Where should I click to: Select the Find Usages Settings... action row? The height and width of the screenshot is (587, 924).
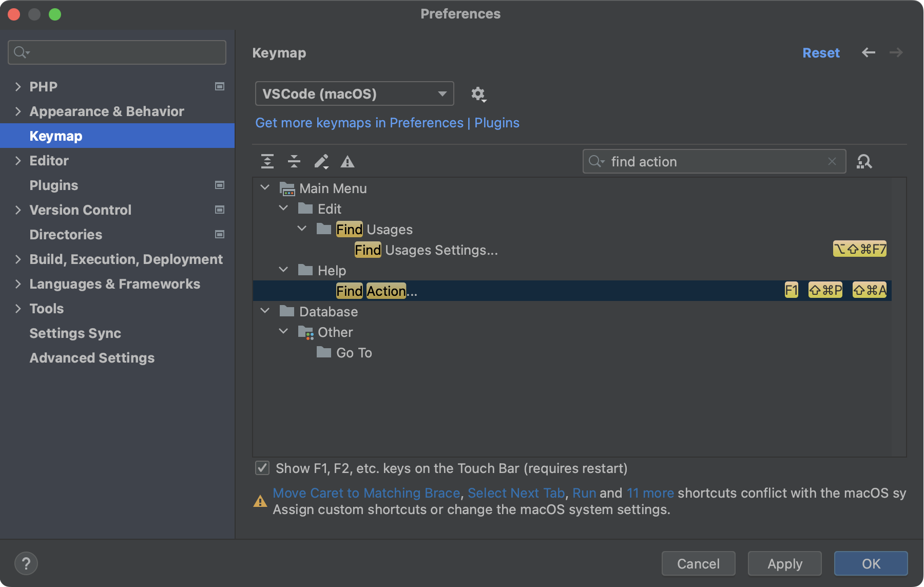(x=426, y=250)
